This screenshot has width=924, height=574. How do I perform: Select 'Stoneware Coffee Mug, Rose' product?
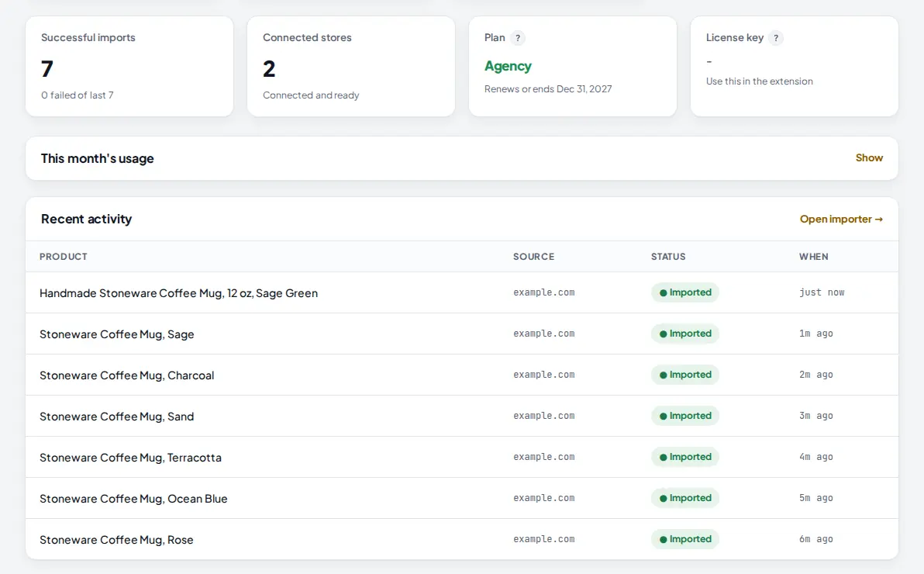tap(116, 540)
